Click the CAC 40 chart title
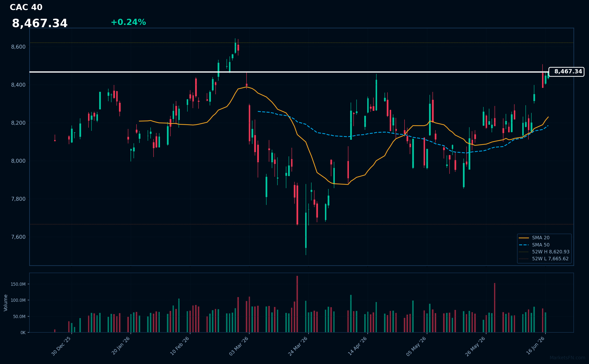Image resolution: width=589 pixels, height=364 pixels. [26, 7]
